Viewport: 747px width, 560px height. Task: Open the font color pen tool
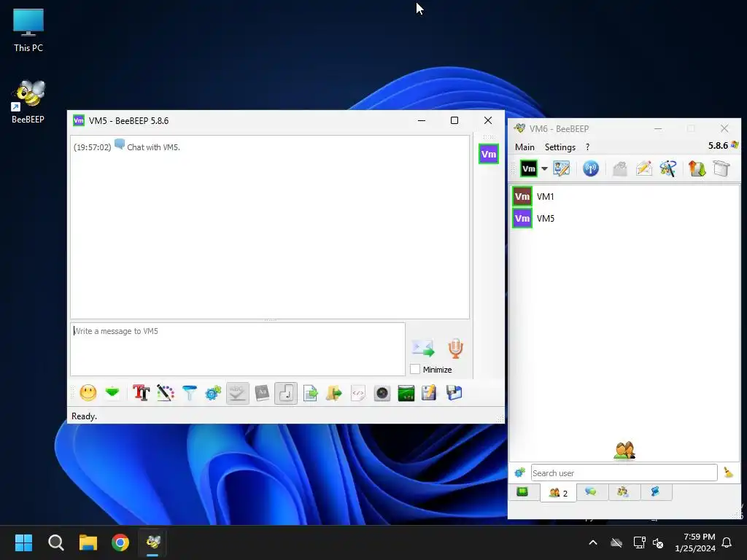[x=166, y=393]
